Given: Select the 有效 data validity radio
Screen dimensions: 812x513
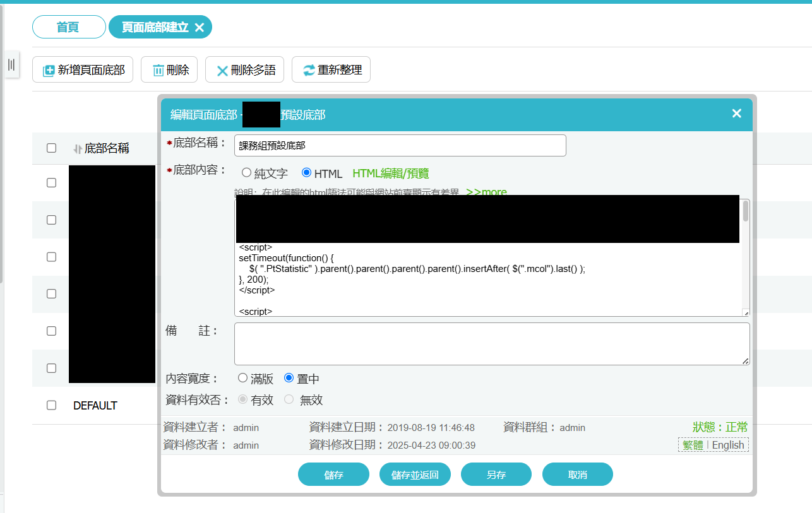Looking at the screenshot, I should 242,399.
